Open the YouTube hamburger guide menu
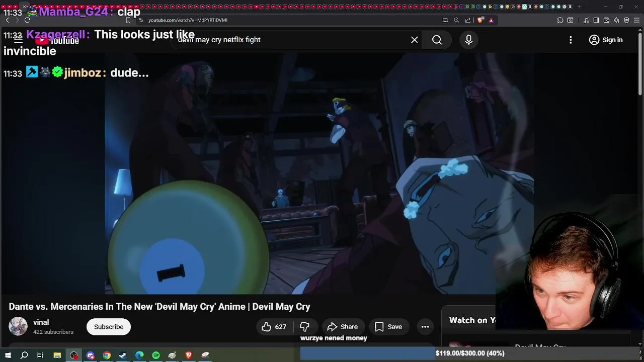This screenshot has height=362, width=644. click(18, 40)
